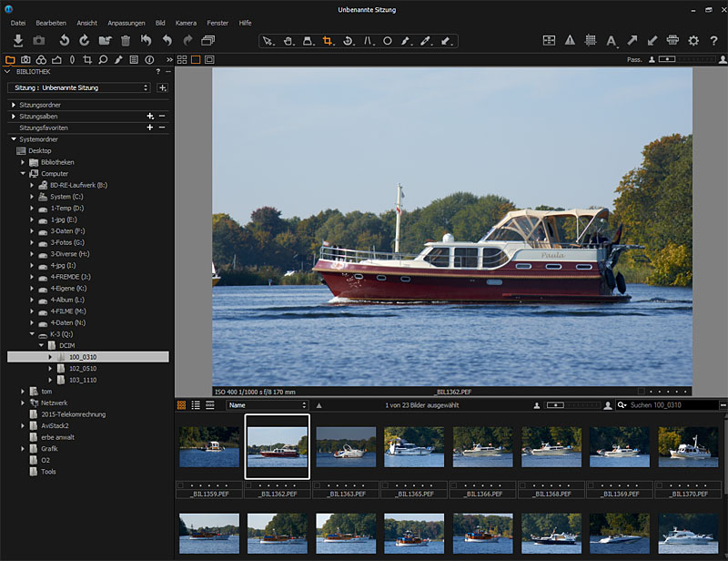This screenshot has height=561, width=728.
Task: Select the hand pan tool
Action: pos(288,41)
